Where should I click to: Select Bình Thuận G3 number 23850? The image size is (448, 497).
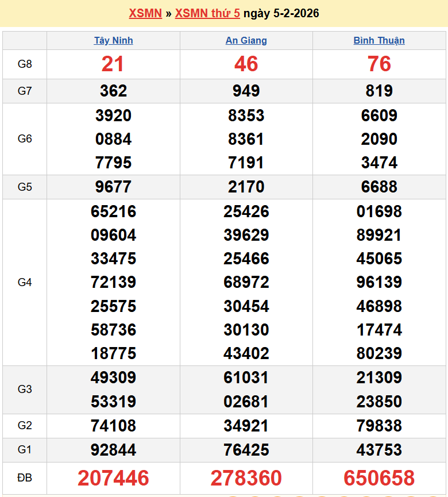point(379,402)
